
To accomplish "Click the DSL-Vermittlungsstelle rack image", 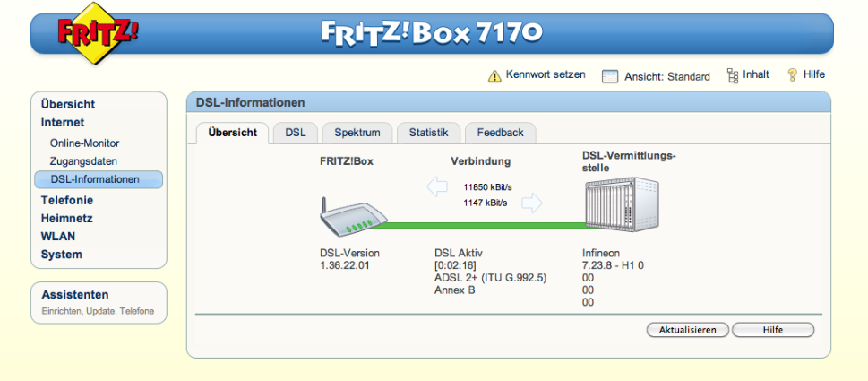I will (x=623, y=205).
